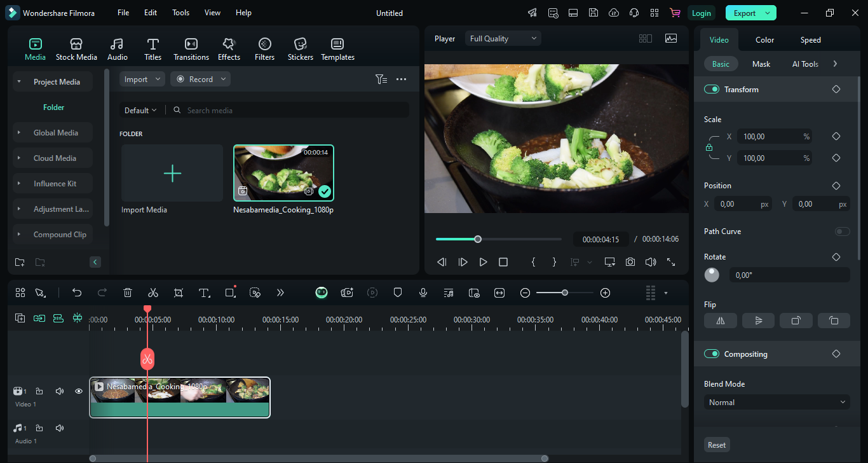Click the split scissors icon in timeline toolbar
868x463 pixels.
click(153, 293)
